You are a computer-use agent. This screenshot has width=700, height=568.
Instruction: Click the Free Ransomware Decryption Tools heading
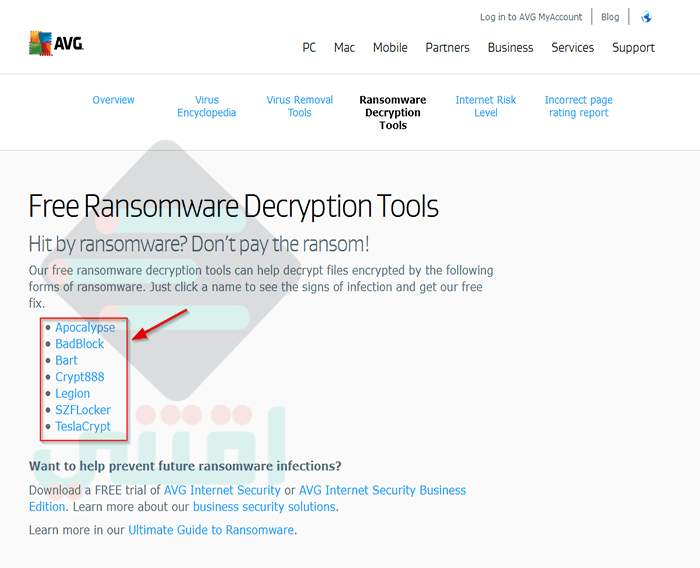pyautogui.click(x=233, y=206)
